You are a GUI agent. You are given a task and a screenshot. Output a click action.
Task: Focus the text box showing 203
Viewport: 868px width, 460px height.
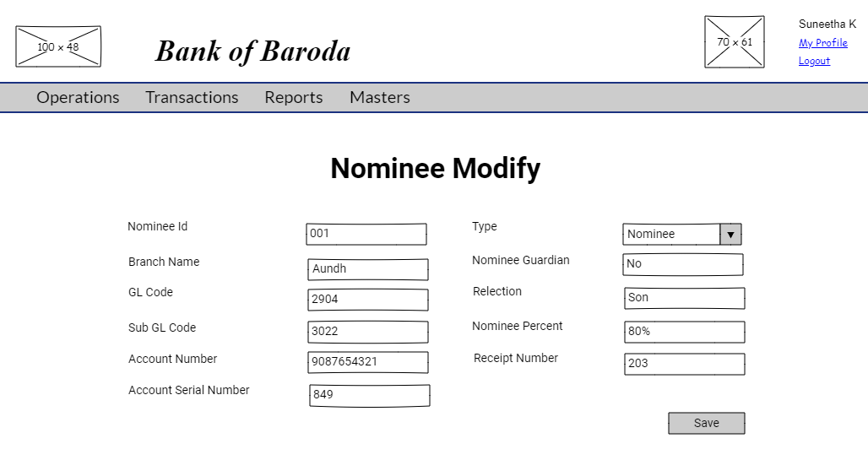point(685,364)
